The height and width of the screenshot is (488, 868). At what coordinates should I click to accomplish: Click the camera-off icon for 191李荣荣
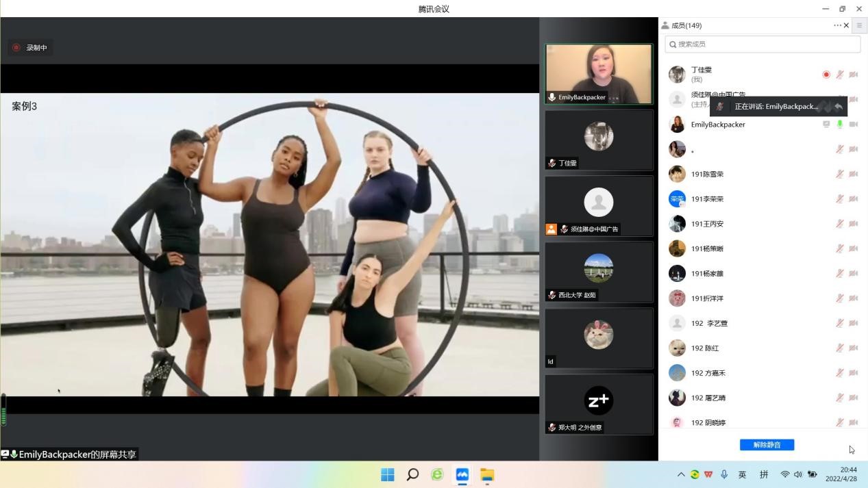tap(854, 199)
